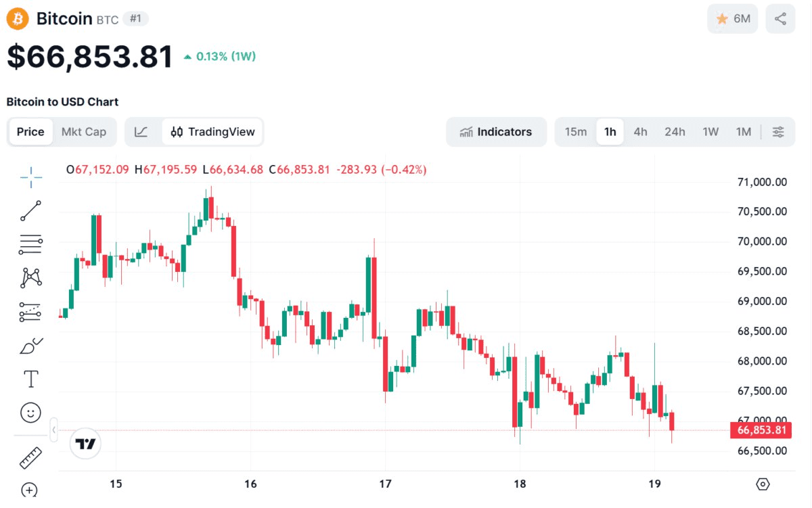Select the 4h timeframe tab
Image resolution: width=812 pixels, height=508 pixels.
[640, 132]
